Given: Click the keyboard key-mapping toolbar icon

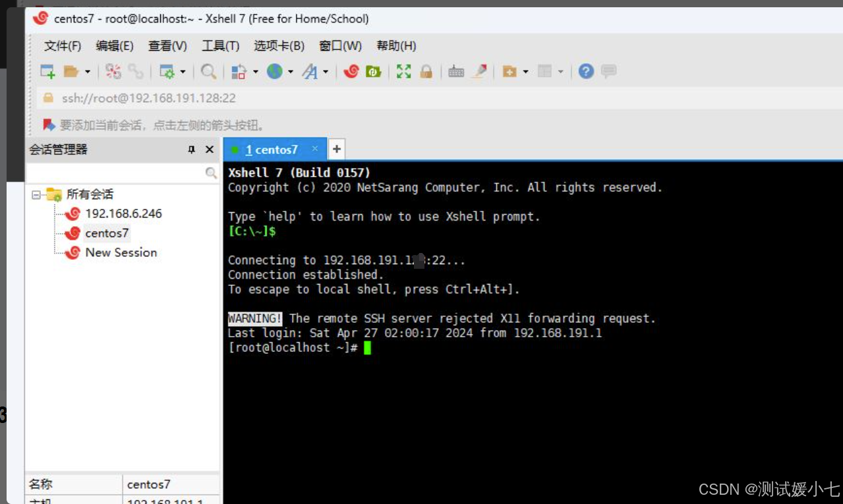Looking at the screenshot, I should [456, 72].
